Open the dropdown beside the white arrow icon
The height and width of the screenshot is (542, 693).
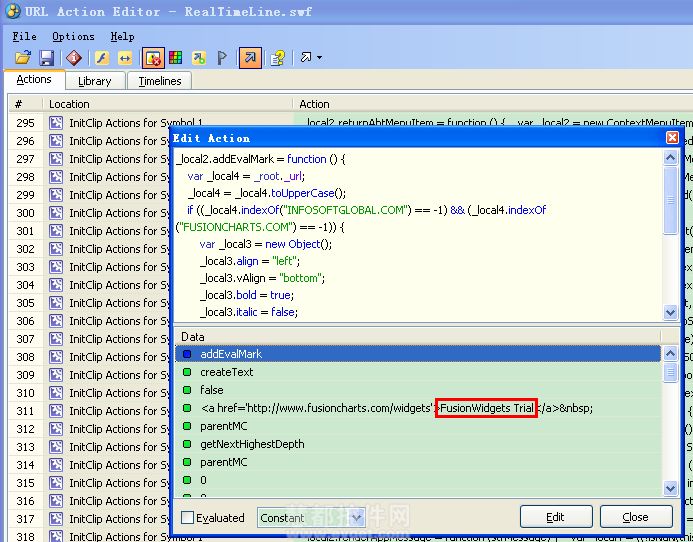(x=319, y=57)
